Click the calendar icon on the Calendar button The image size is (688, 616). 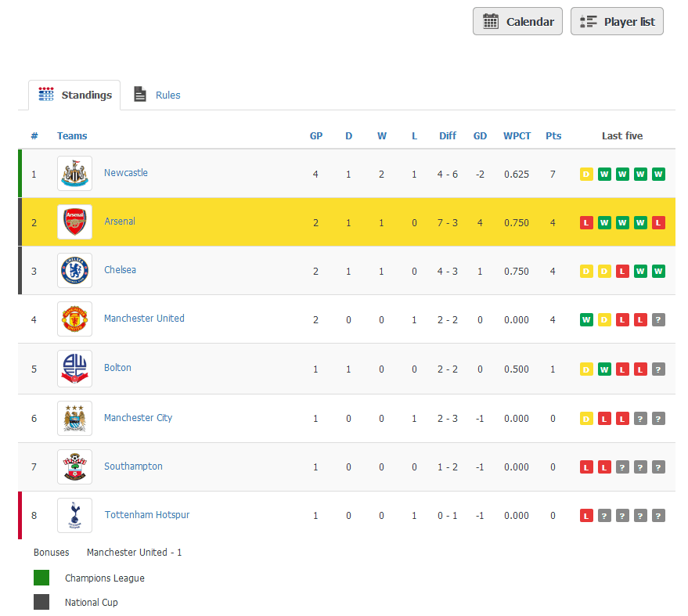(x=492, y=21)
